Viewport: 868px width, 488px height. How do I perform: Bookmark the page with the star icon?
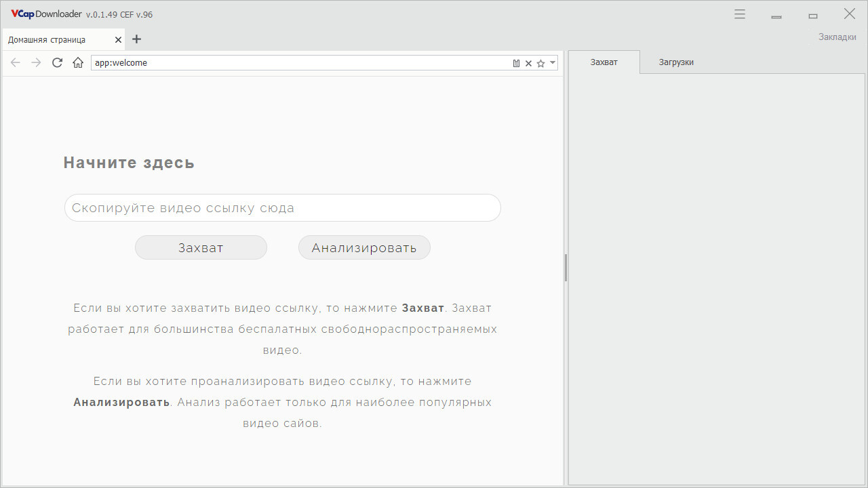tap(540, 63)
